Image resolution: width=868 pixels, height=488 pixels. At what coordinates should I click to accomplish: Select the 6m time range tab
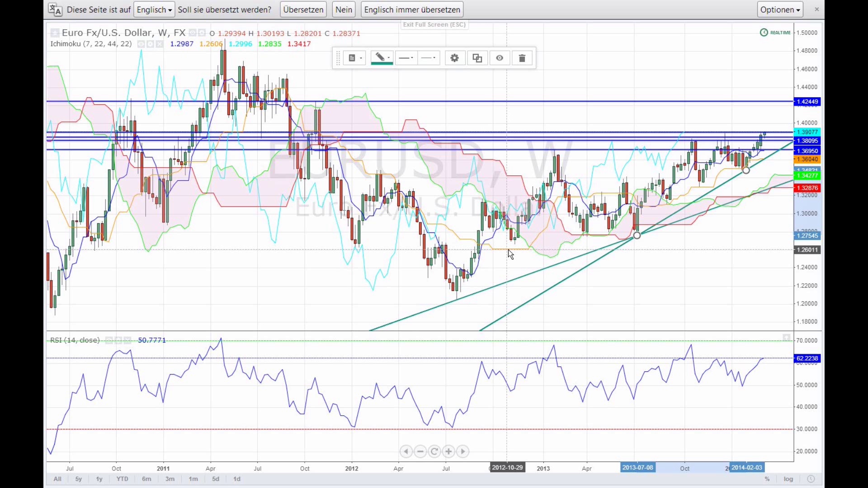click(146, 479)
